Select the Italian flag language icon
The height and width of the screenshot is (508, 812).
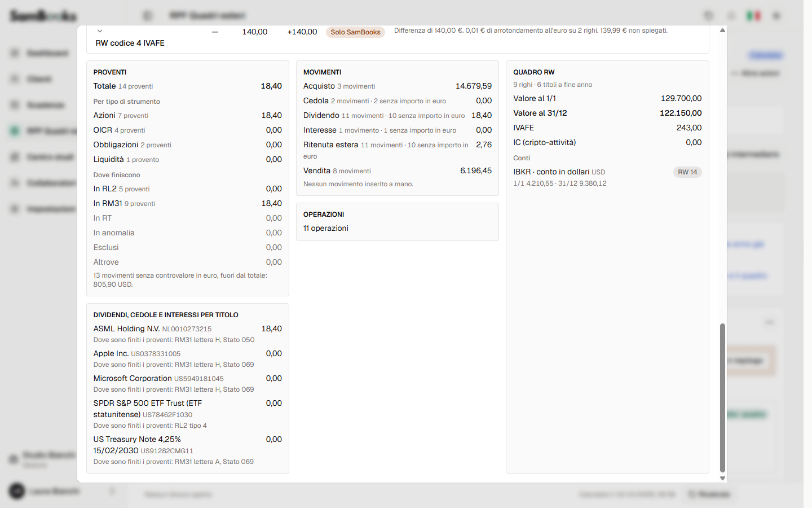pyautogui.click(x=753, y=16)
